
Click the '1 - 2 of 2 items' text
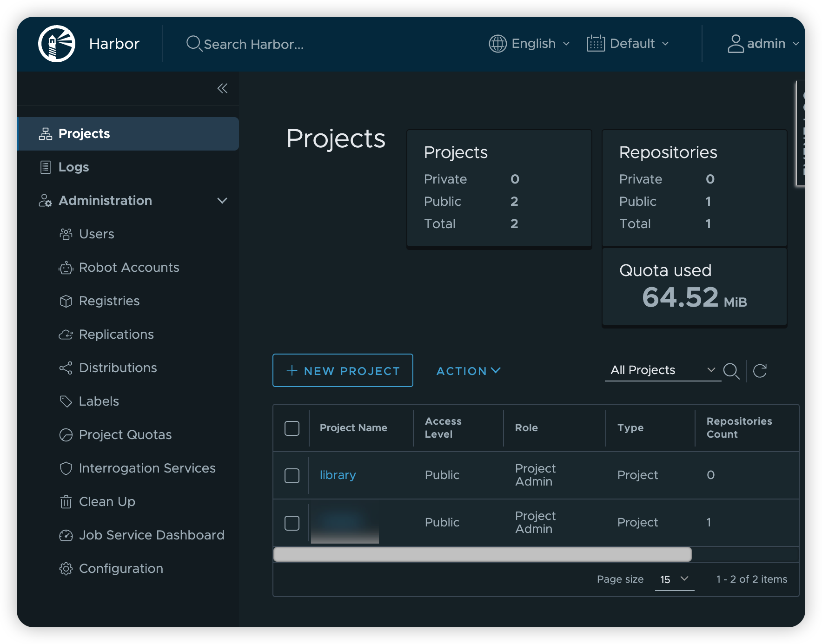pyautogui.click(x=752, y=579)
